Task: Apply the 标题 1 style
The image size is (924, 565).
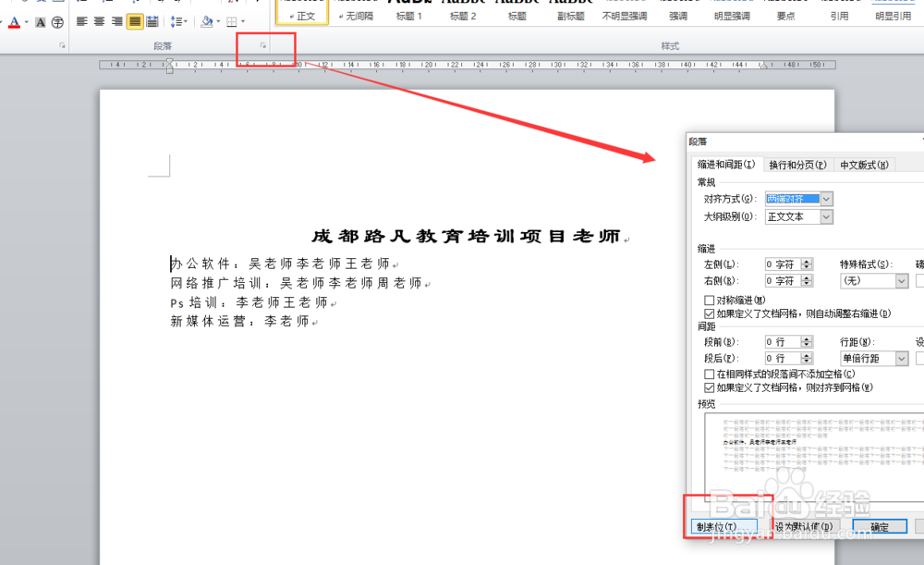Action: coord(408,15)
